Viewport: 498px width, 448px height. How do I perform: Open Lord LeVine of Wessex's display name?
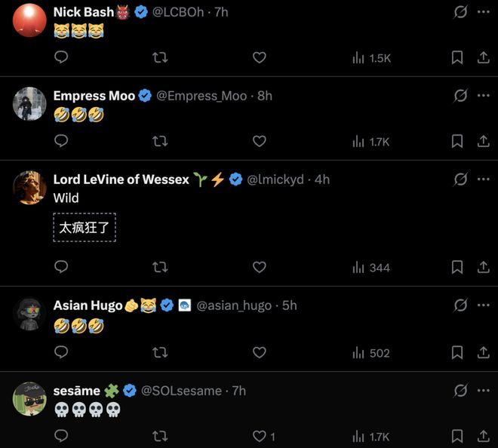click(x=121, y=180)
